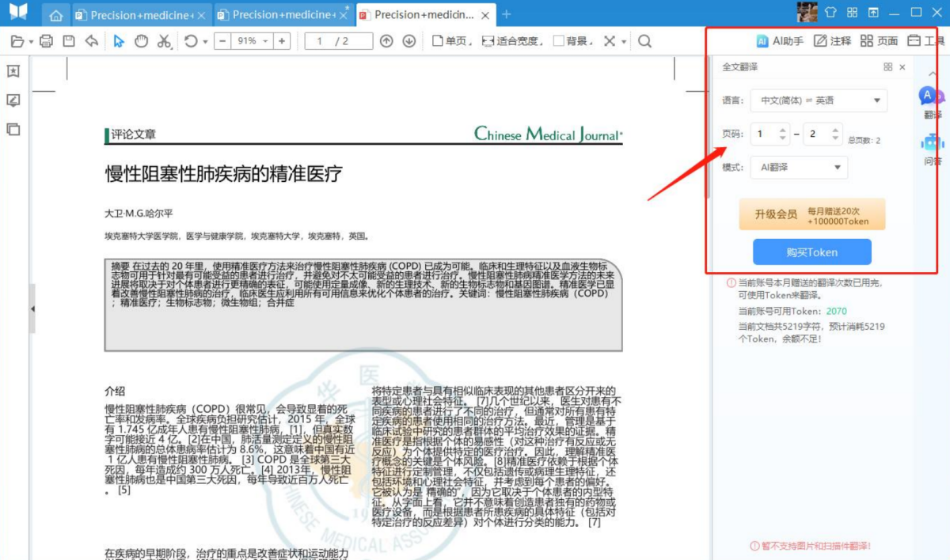Close the 全文翻译 panel
Screen dimensions: 950x560
coord(902,67)
